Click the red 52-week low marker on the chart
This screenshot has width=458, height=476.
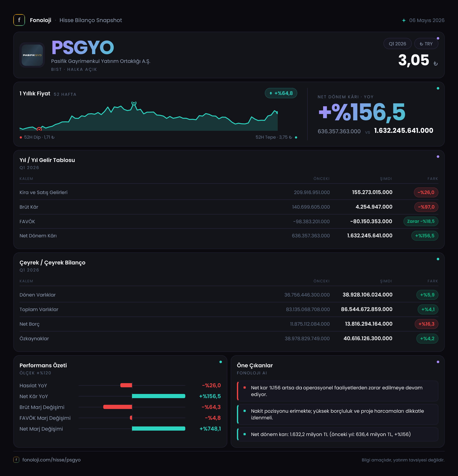39,129
